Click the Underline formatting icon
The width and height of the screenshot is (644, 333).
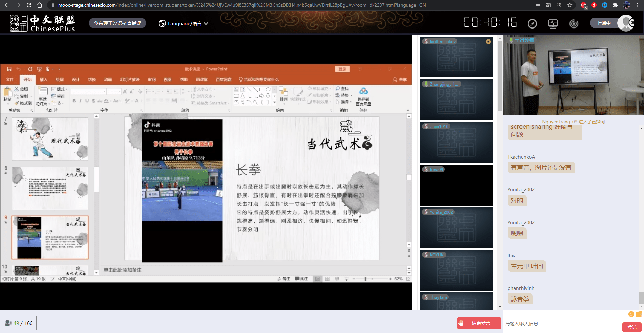(87, 101)
